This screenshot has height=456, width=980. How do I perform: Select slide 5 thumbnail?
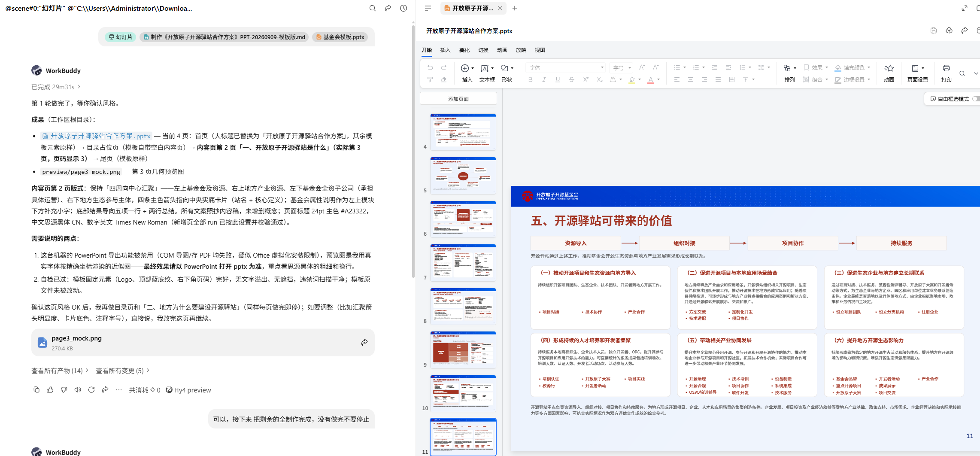(463, 175)
